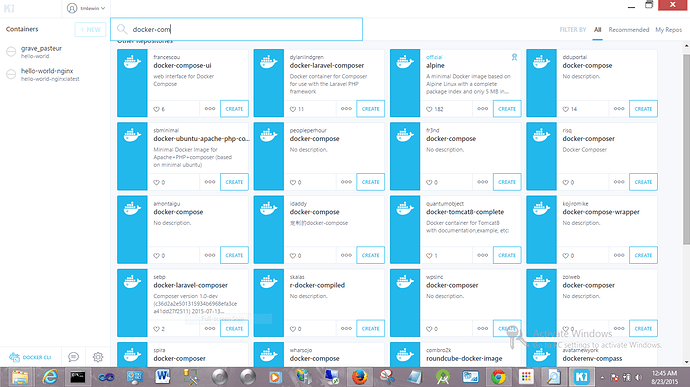
Task: Open Google Chrome from the taskbar
Action: (x=499, y=377)
